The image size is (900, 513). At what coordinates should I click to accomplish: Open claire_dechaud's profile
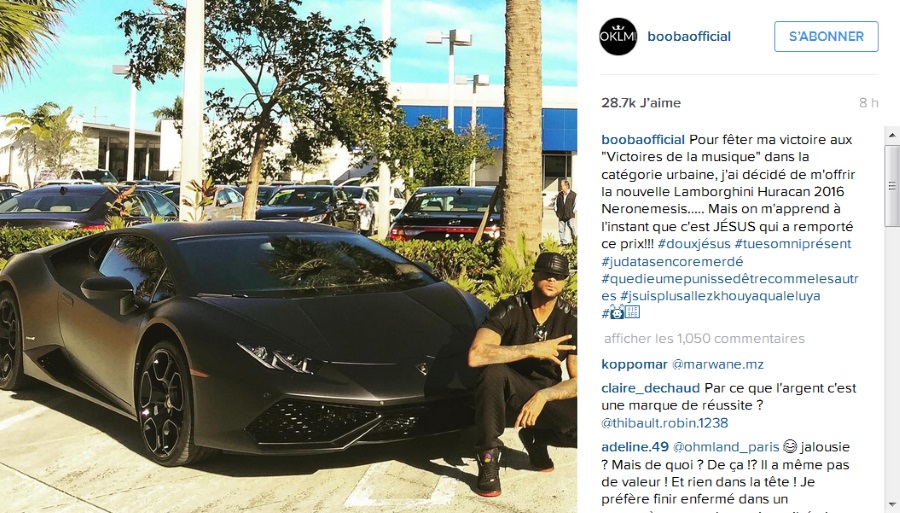click(x=651, y=388)
